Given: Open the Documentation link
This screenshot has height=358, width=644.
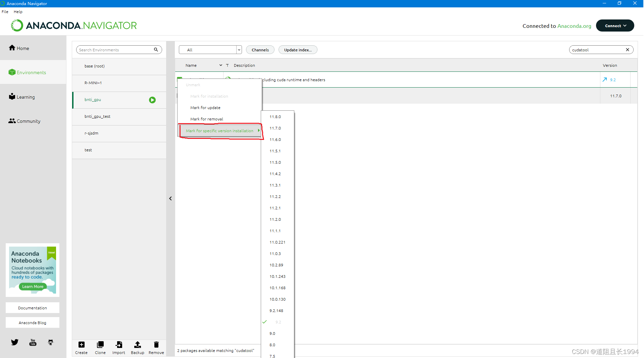Looking at the screenshot, I should coord(33,308).
